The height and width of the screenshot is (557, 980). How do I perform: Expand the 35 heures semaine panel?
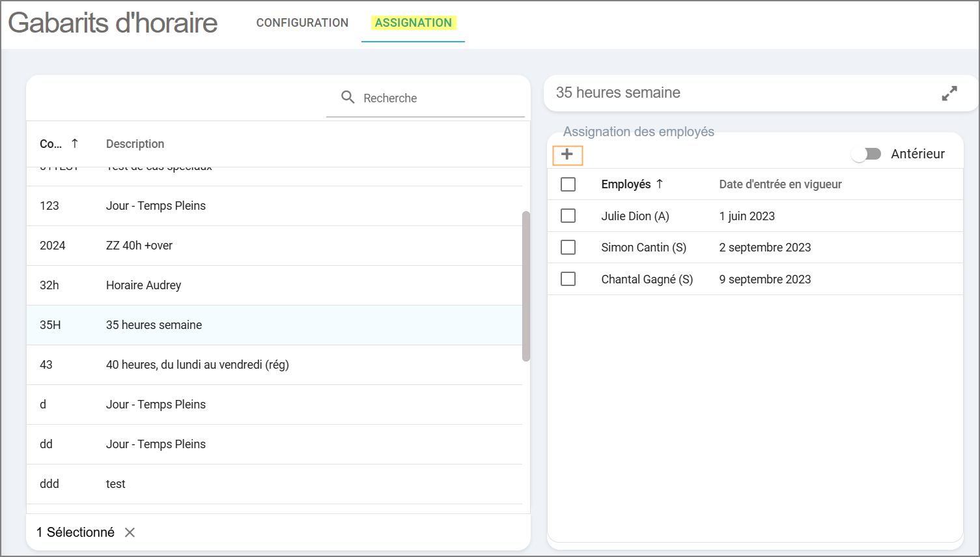point(949,94)
